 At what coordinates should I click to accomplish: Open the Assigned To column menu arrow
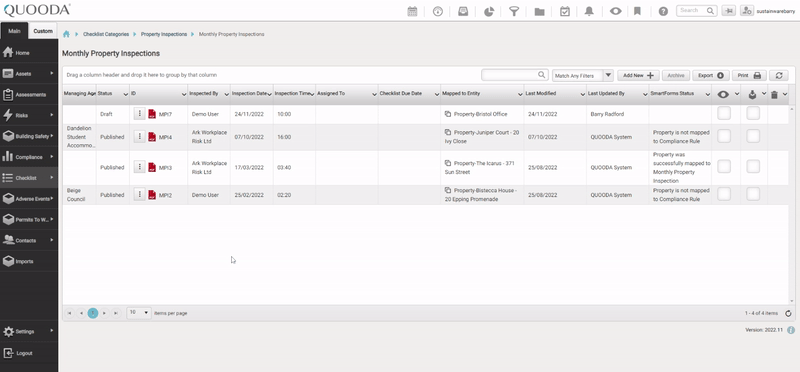tap(374, 94)
